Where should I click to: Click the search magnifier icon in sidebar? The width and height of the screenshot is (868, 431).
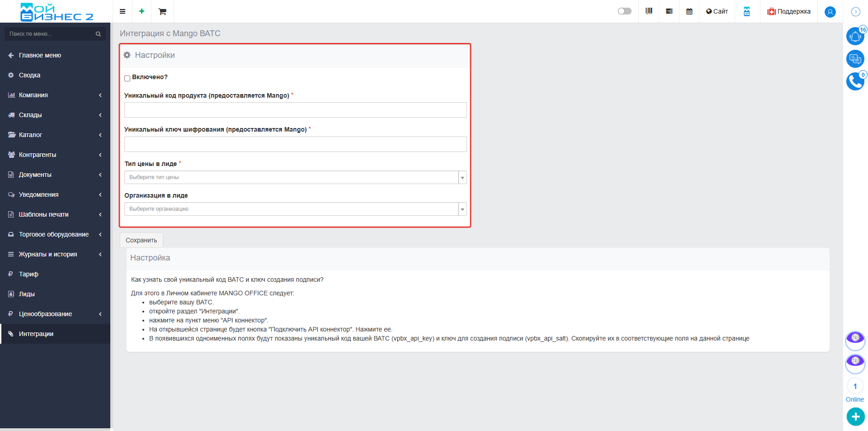pos(98,34)
